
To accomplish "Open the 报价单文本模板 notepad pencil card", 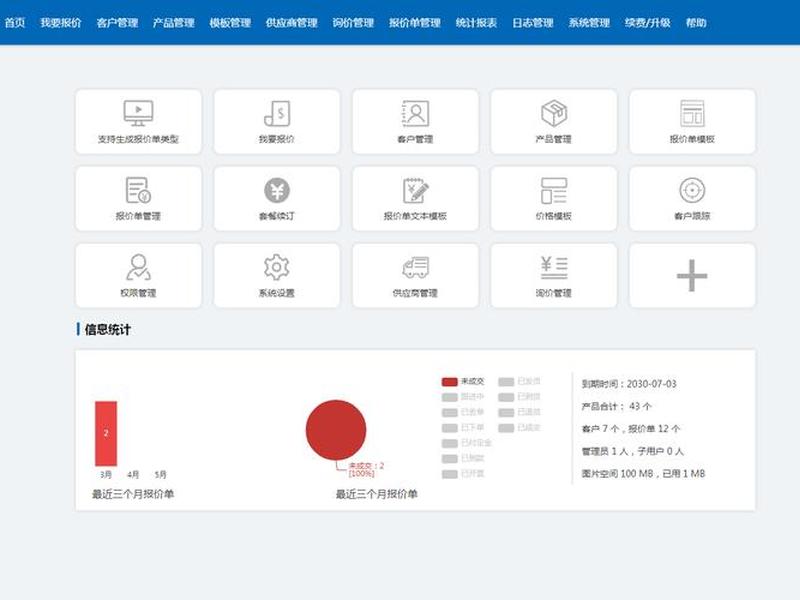I will tap(415, 199).
